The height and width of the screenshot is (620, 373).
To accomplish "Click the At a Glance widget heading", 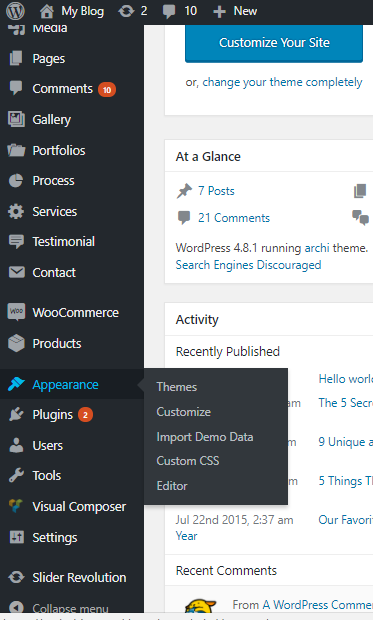I will coord(208,157).
